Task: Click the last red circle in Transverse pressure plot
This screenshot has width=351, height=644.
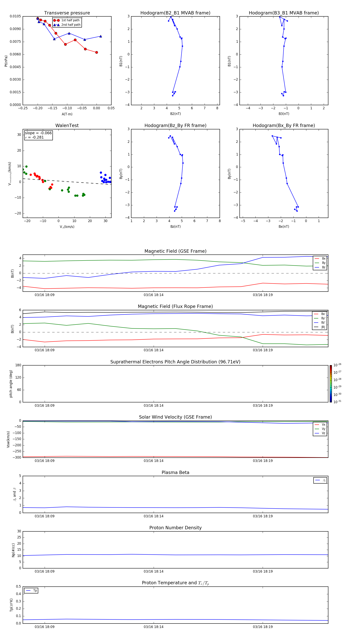Action: [x=97, y=52]
